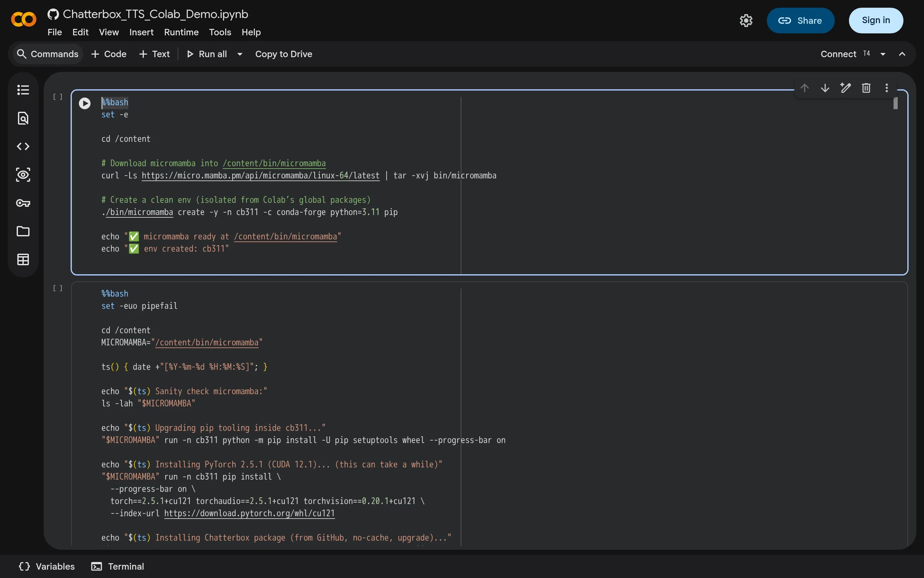Click the execution bracket of first cell
This screenshot has width=924, height=578.
[x=58, y=97]
